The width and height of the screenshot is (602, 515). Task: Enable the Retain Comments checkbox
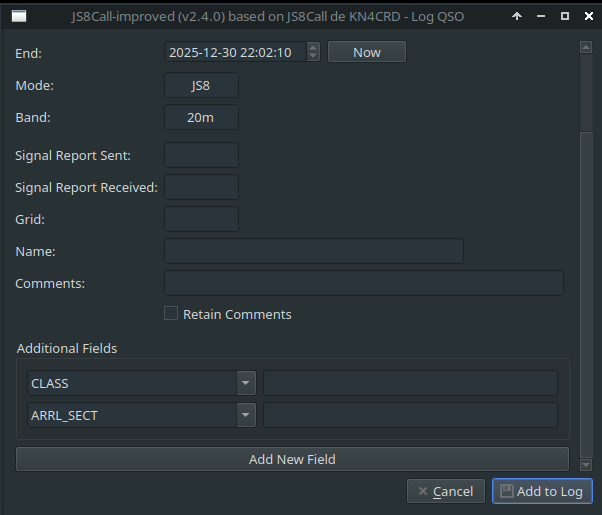pyautogui.click(x=171, y=313)
